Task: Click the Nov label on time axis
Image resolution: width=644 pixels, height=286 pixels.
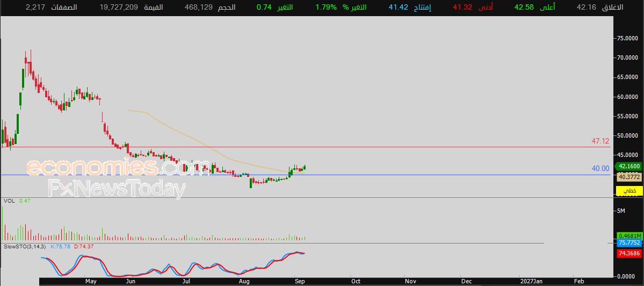Action: click(x=411, y=282)
